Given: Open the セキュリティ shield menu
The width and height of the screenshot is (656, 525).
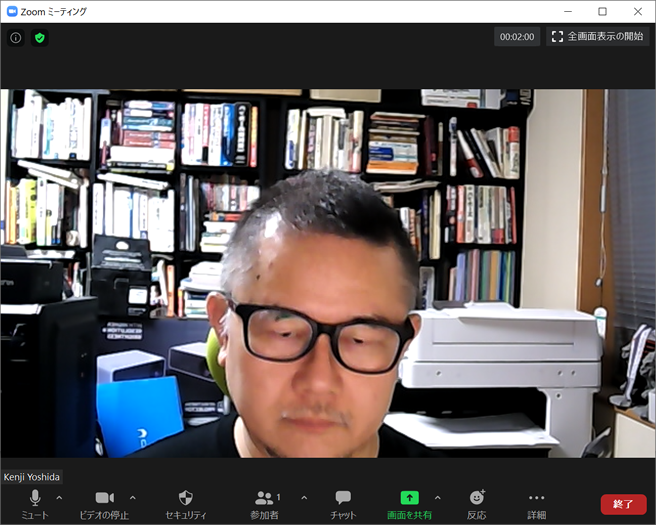Looking at the screenshot, I should tap(185, 503).
